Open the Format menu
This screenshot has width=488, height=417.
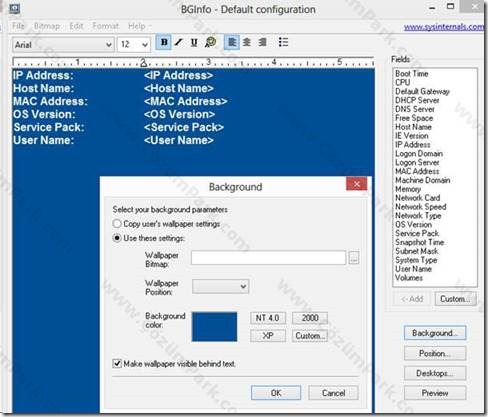click(x=105, y=26)
